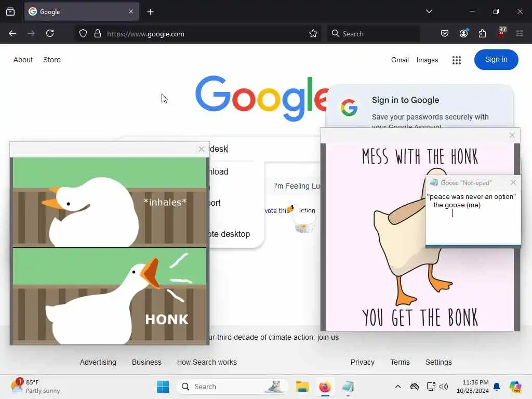The height and width of the screenshot is (399, 532).
Task: Open the Google apps grid
Action: pos(457,60)
